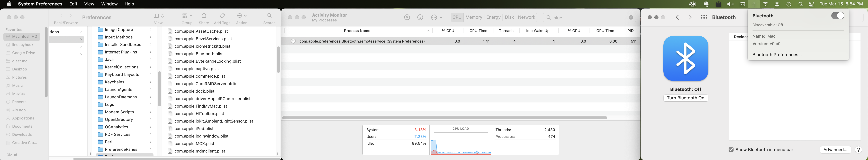
Task: Expand the Keychains folder chevron
Action: [151, 82]
